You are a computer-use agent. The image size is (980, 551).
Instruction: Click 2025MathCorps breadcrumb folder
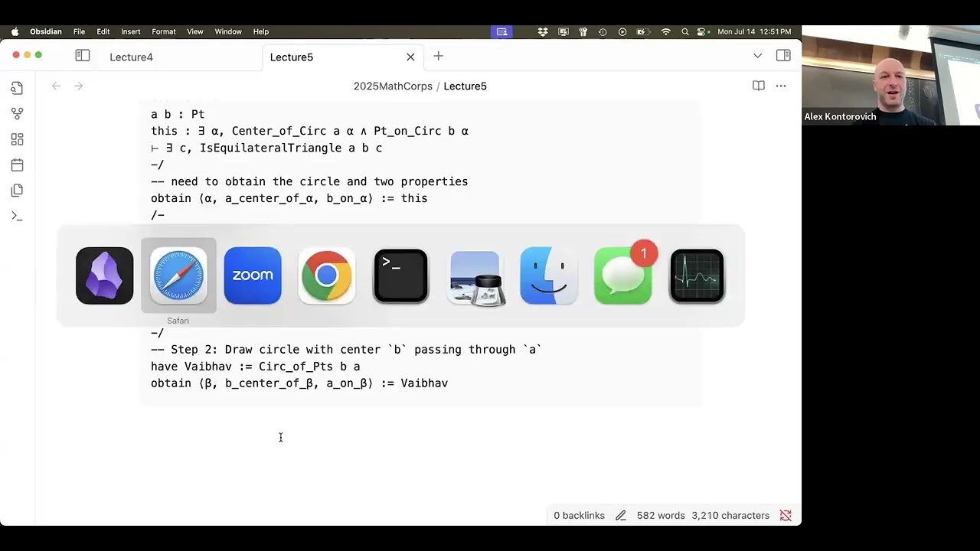[393, 86]
